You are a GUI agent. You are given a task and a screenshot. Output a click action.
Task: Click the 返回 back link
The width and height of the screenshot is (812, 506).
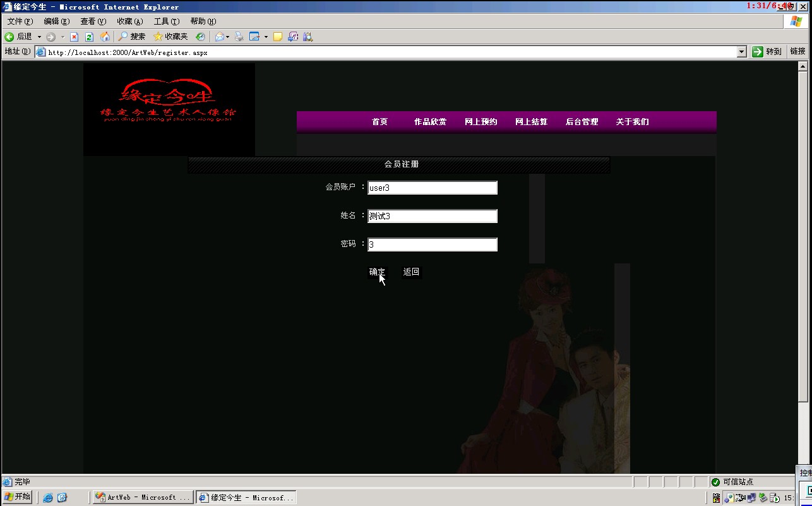click(x=411, y=272)
